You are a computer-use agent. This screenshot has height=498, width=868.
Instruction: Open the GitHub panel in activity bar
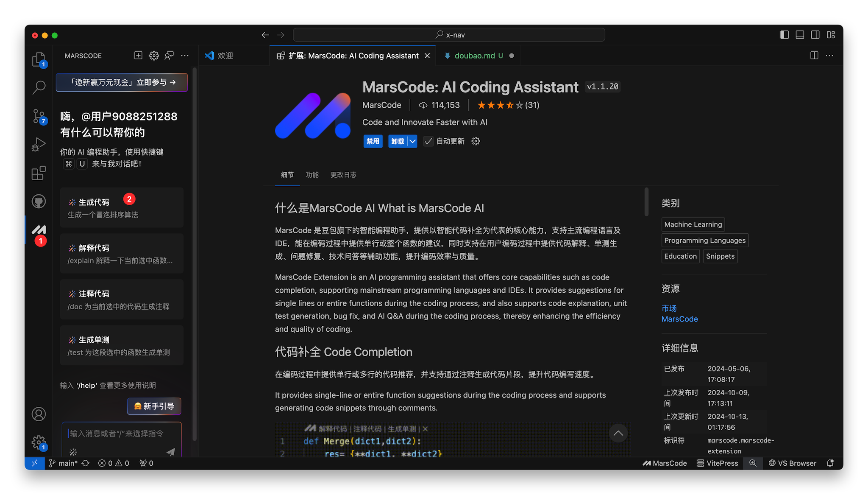click(x=39, y=201)
